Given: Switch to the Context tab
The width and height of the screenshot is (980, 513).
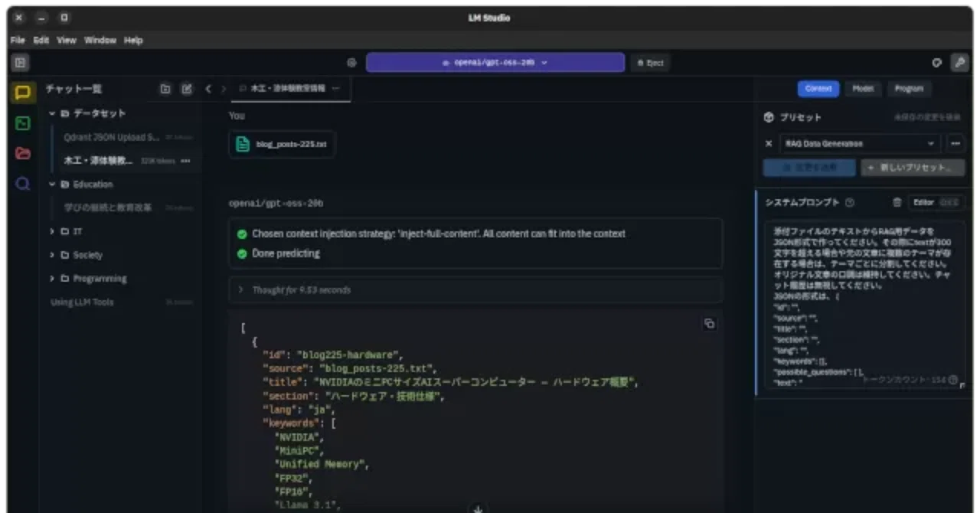Looking at the screenshot, I should coord(818,89).
